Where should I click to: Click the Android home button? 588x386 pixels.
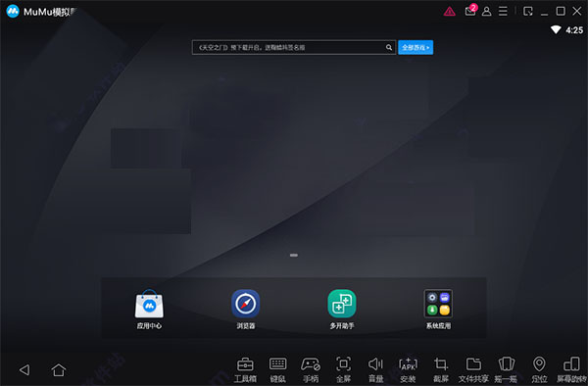coord(59,370)
